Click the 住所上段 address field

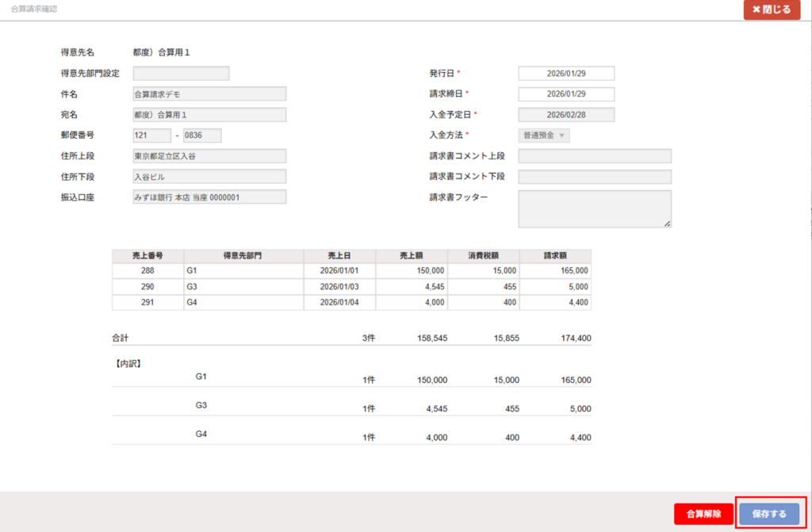[x=209, y=156]
